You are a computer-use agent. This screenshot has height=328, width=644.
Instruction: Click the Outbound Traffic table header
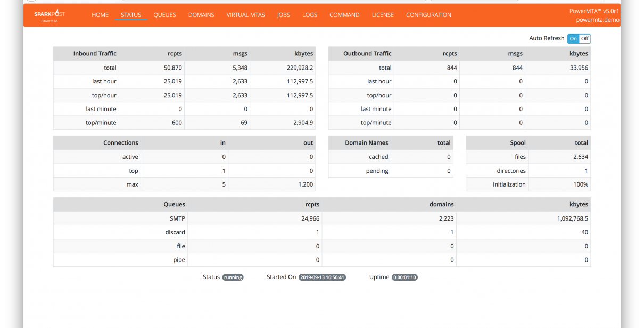367,54
